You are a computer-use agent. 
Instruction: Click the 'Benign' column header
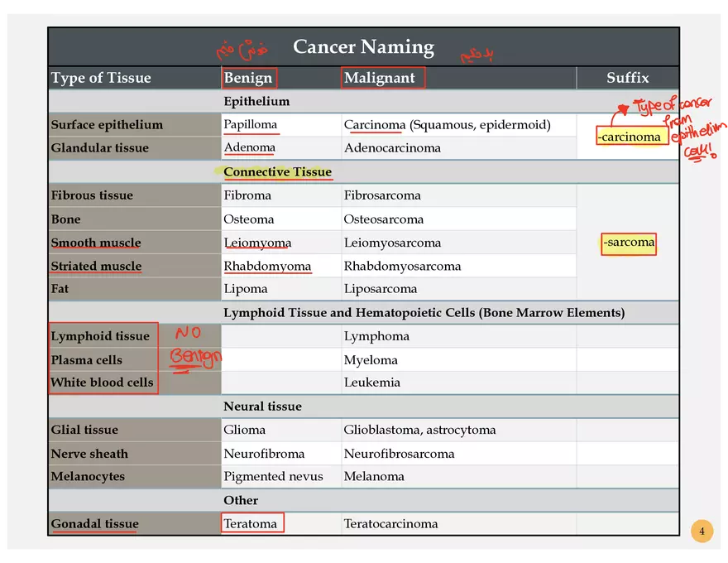tap(248, 78)
